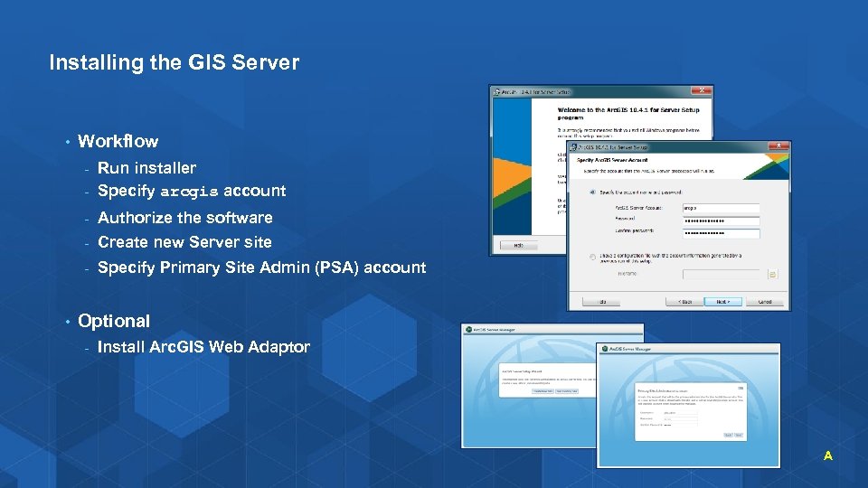Click the Confirm password field
This screenshot has width=868, height=488.
[721, 233]
